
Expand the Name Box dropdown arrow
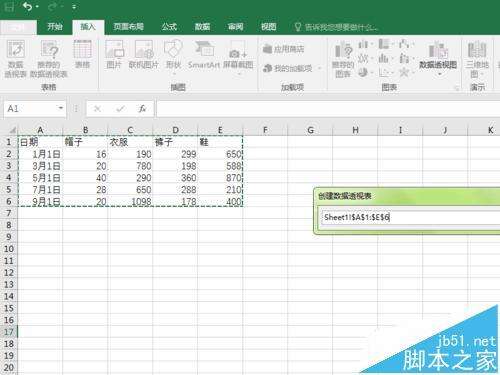point(60,108)
